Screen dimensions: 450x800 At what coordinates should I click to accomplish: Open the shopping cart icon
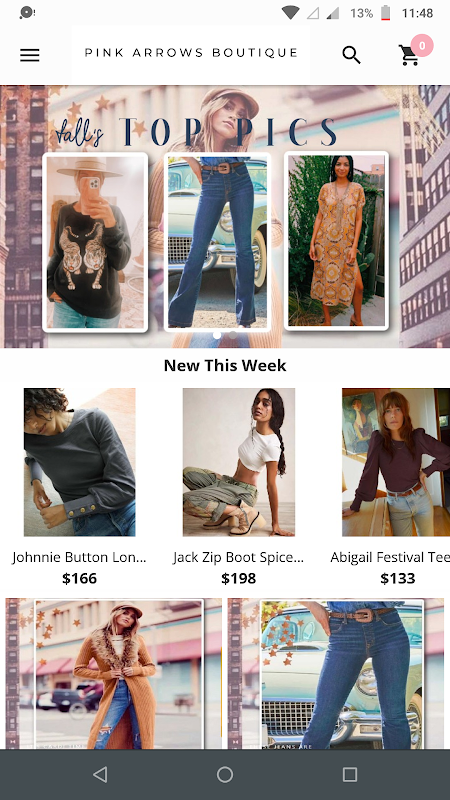click(x=409, y=55)
